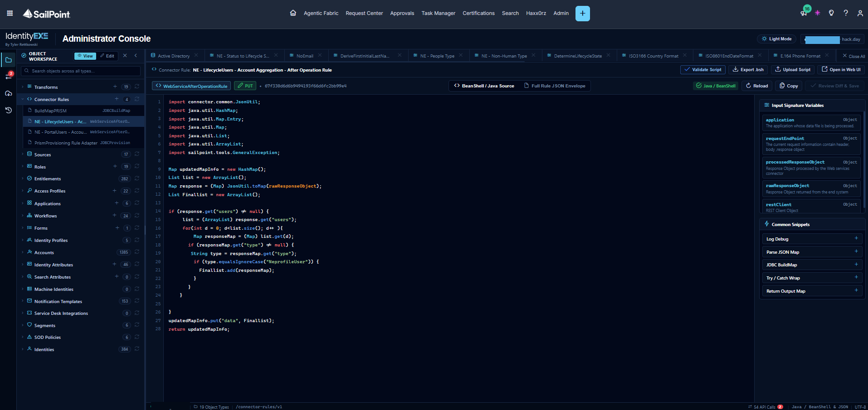The image size is (868, 410).
Task: Add a new Connector Rule with plus icon
Action: (117, 99)
